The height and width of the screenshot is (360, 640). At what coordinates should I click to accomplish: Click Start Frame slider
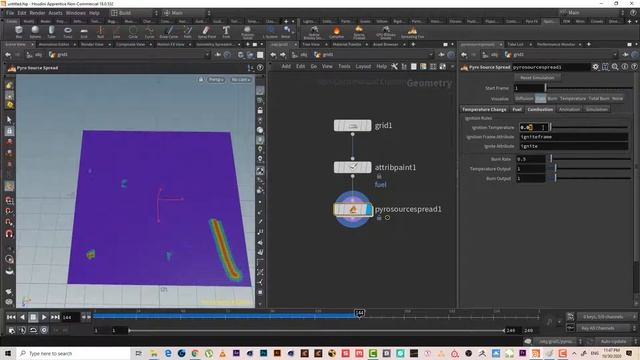(588, 88)
